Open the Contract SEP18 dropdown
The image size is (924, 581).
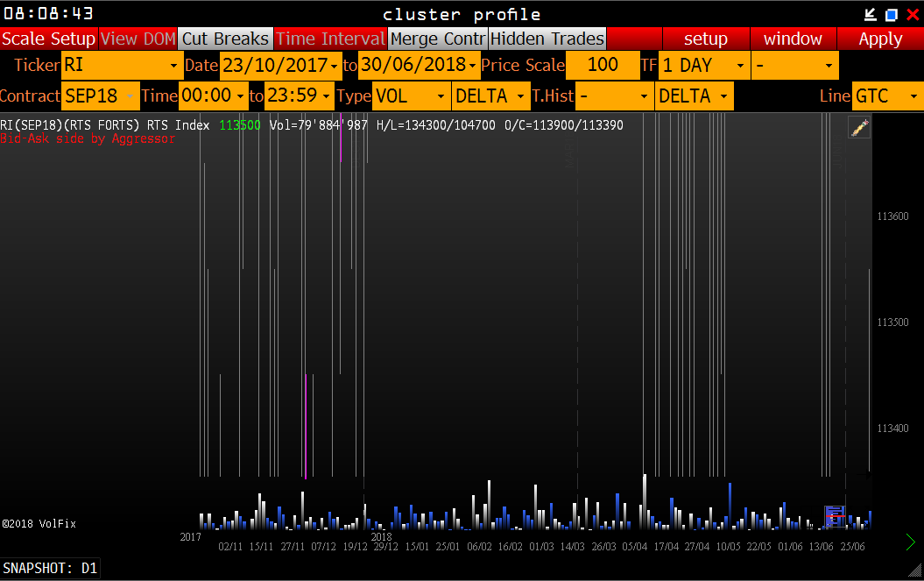coord(100,96)
